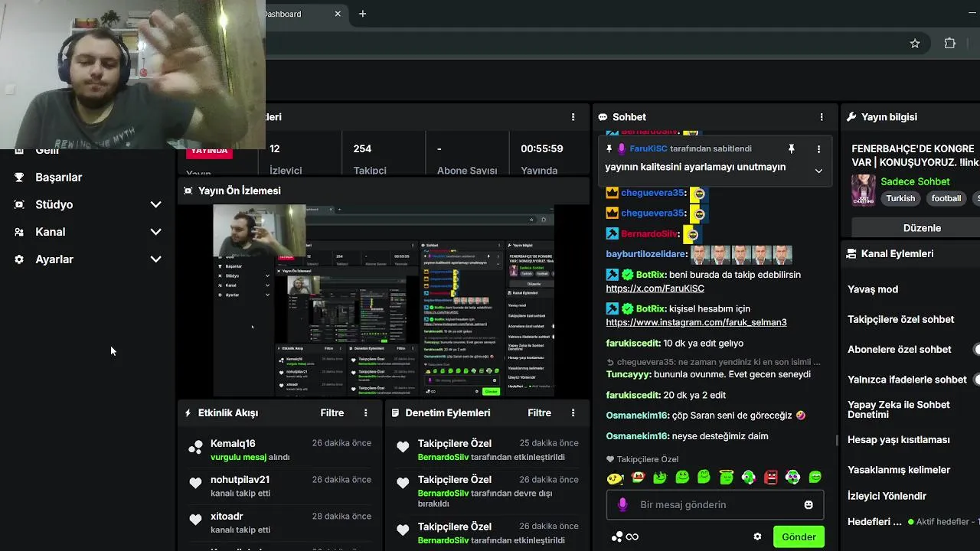Click nohutpilav21 in activity feed
Viewport: 980px width, 551px height.
click(240, 480)
